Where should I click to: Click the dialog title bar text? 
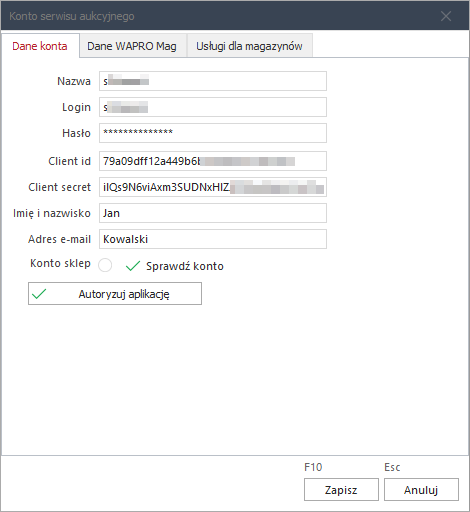click(72, 16)
